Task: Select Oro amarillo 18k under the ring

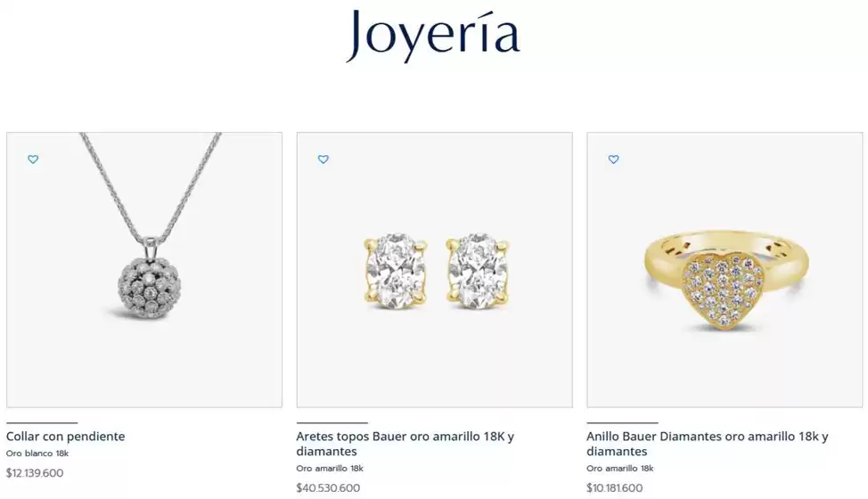Action: [620, 469]
